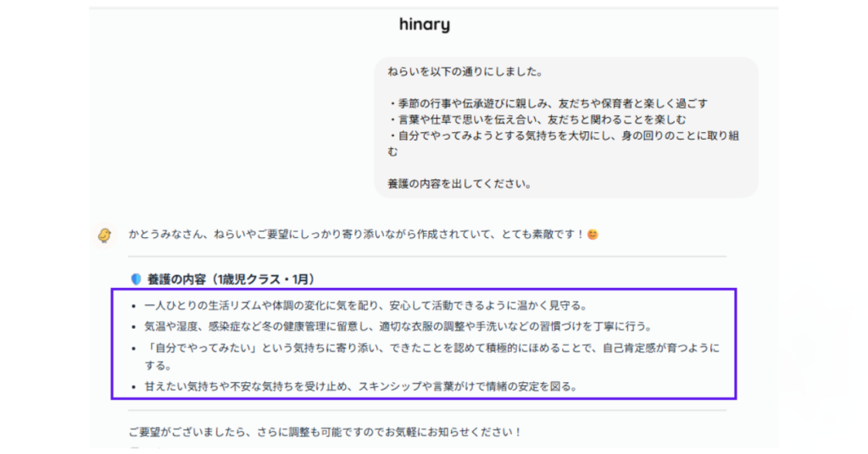Click the item starting 一人ひとりの生活リズム
Viewport: 868px width, 454px height.
click(365, 305)
